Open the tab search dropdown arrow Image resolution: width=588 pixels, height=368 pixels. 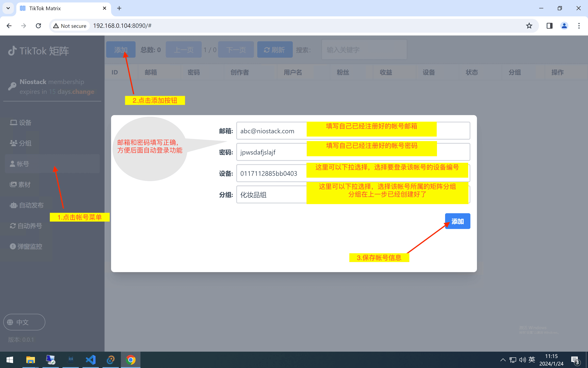tap(8, 8)
